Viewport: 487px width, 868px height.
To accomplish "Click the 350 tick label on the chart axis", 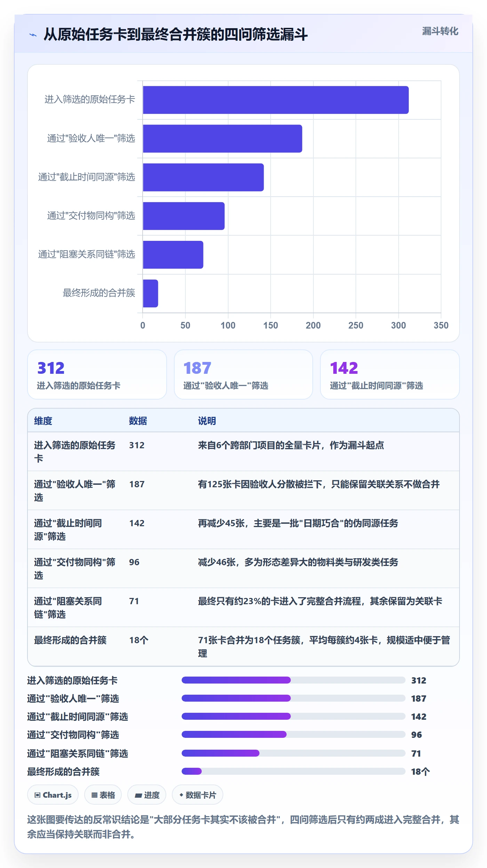I will (441, 325).
